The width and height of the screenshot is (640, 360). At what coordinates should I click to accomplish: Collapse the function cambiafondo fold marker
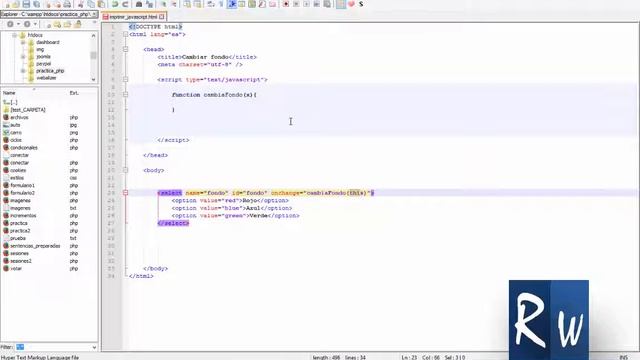point(126,95)
